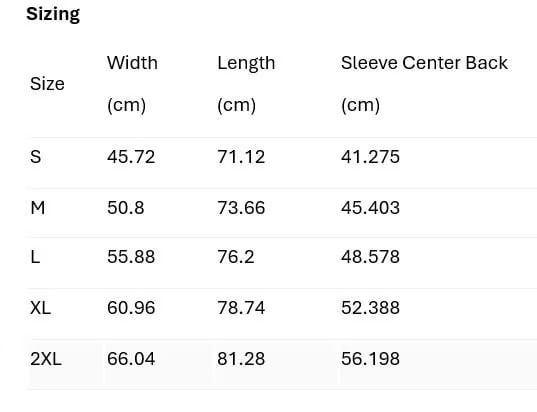The image size is (537, 412).
Task: Select the L size row label
Action: click(35, 257)
